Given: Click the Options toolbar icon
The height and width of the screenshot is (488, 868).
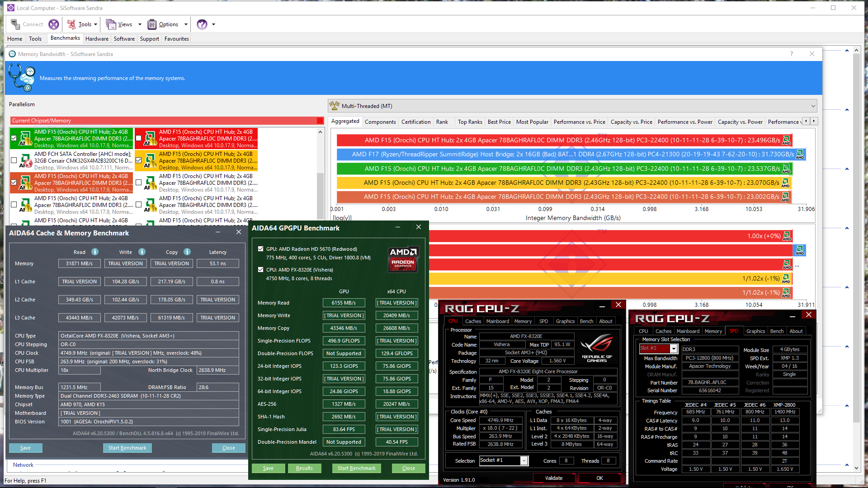Looking at the screenshot, I should coord(152,24).
